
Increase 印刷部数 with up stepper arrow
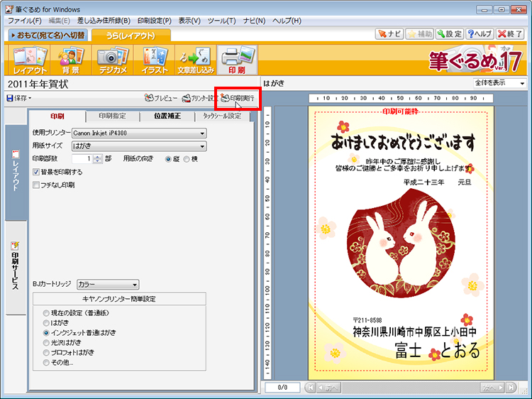pos(98,157)
